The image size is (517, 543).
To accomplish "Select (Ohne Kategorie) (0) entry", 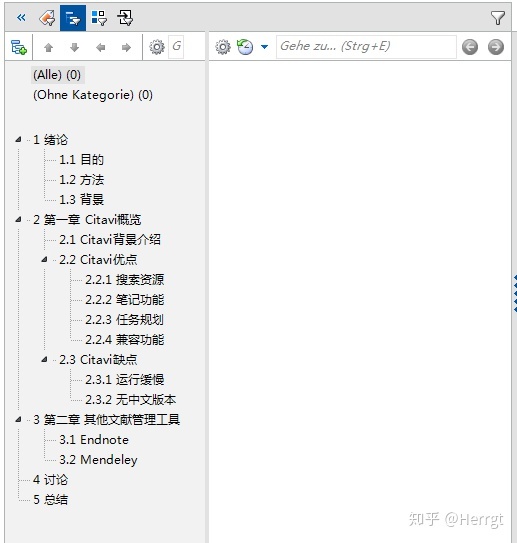I will [93, 95].
